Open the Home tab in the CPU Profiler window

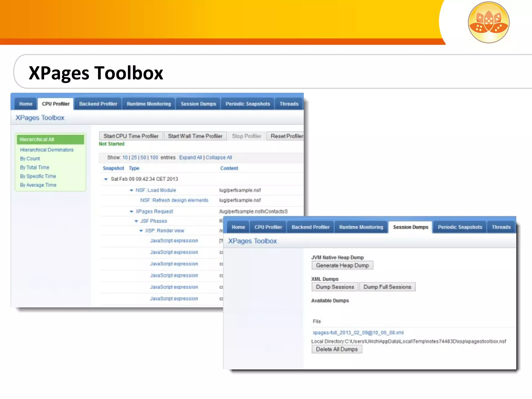click(x=26, y=104)
